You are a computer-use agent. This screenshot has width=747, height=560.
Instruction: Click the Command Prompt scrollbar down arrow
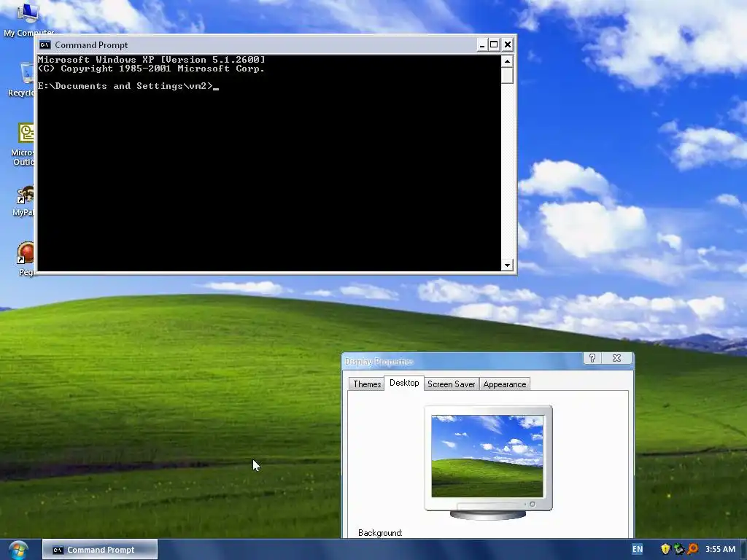(507, 265)
